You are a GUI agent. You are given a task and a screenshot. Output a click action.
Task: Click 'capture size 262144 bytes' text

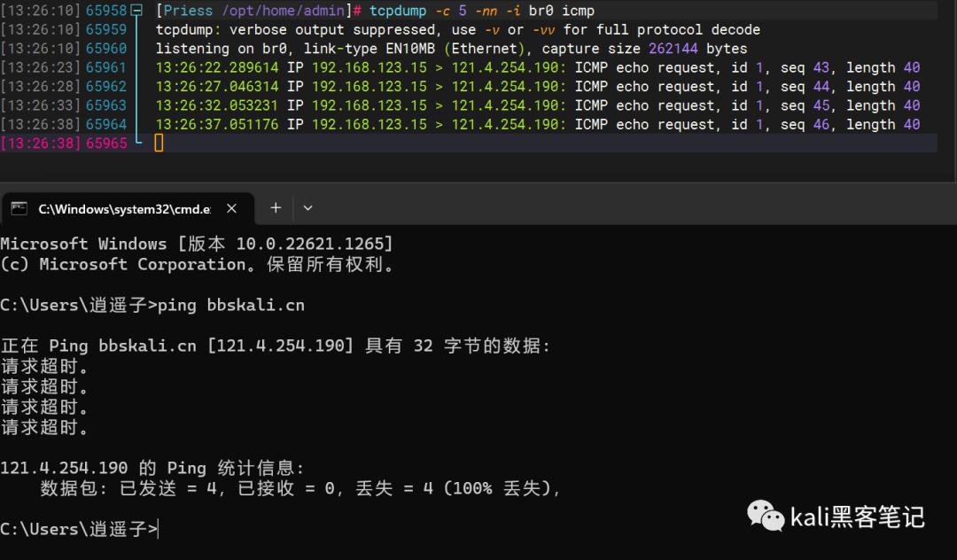click(644, 48)
